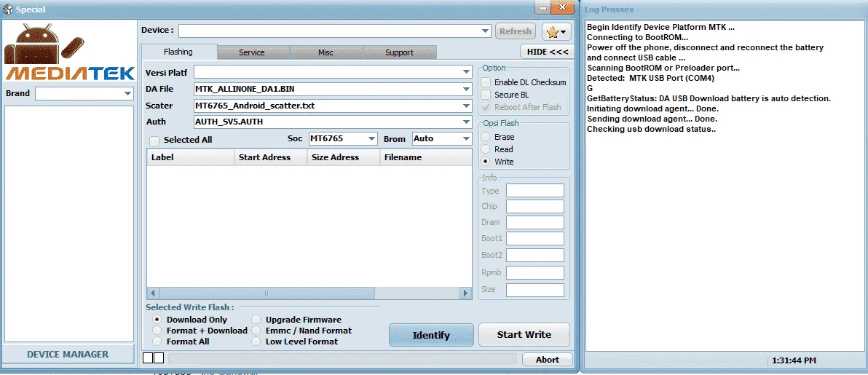Select the Read flash option
868x375 pixels.
coord(486,149)
